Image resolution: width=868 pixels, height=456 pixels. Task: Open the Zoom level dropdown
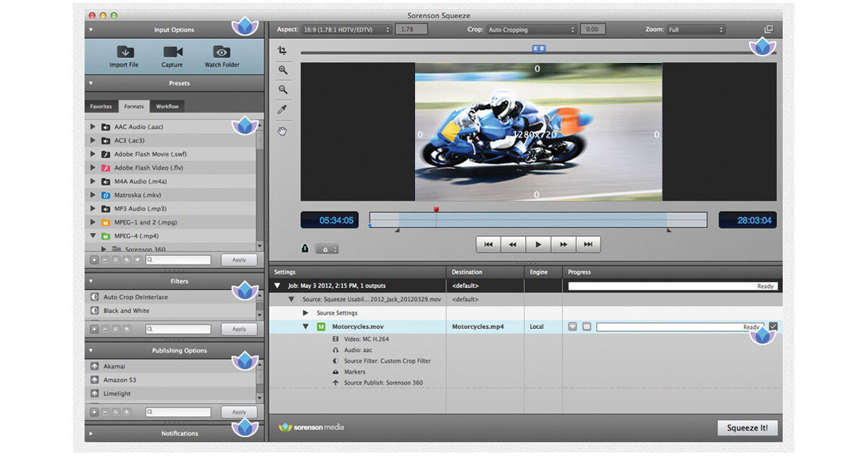coord(696,30)
